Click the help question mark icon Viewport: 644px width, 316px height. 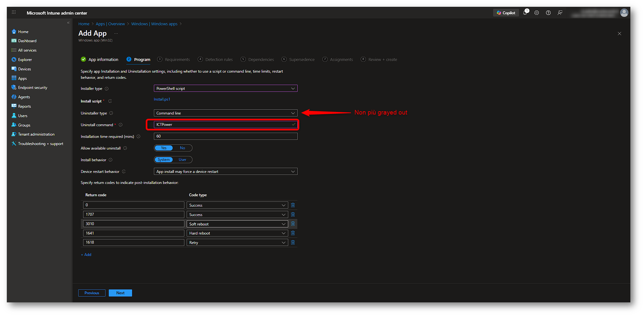pos(548,13)
